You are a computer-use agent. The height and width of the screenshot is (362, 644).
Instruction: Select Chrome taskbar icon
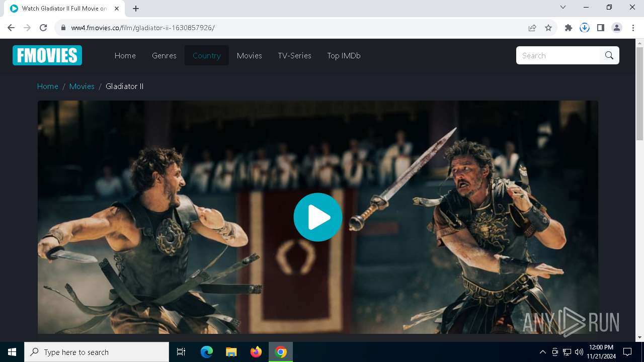pyautogui.click(x=281, y=352)
